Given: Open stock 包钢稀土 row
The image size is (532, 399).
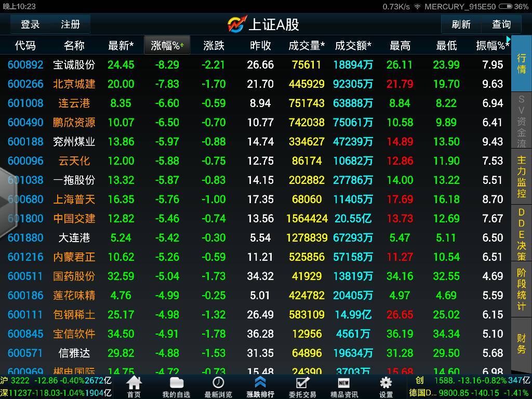Looking at the screenshot, I should [256, 314].
